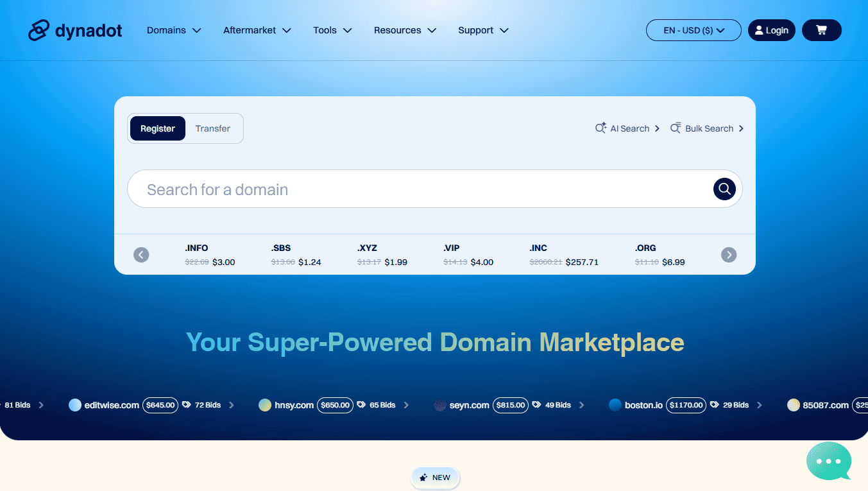Click the domain search input field

[x=385, y=189]
